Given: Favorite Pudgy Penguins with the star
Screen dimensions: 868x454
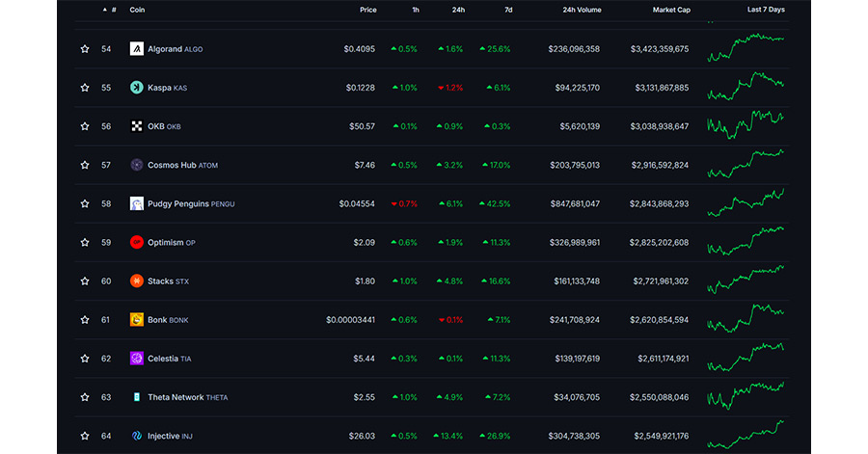Looking at the screenshot, I should [85, 204].
